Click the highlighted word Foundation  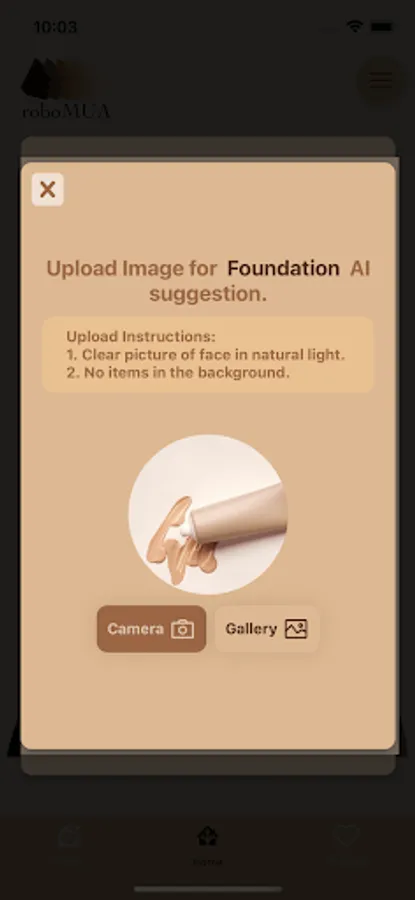click(284, 268)
